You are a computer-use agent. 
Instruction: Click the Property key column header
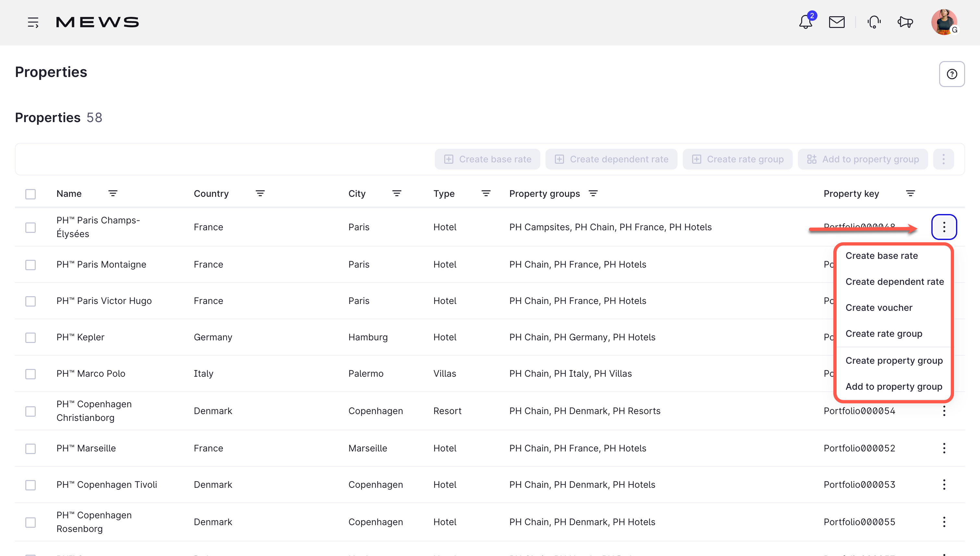click(851, 194)
